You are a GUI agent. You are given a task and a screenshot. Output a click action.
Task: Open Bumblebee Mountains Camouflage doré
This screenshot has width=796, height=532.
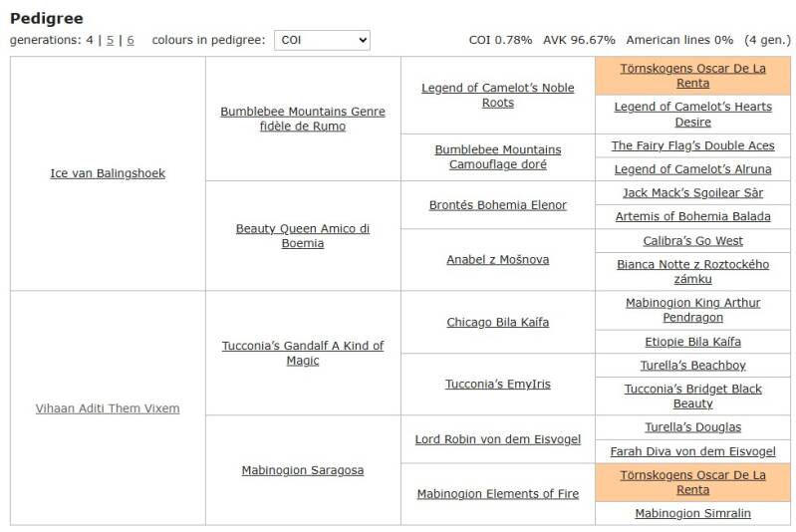click(498, 156)
